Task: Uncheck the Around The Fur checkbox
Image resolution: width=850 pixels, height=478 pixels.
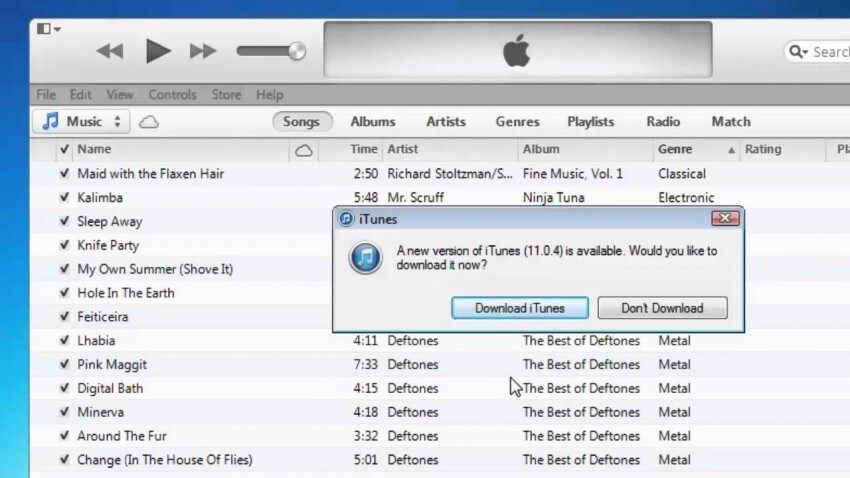Action: [64, 436]
